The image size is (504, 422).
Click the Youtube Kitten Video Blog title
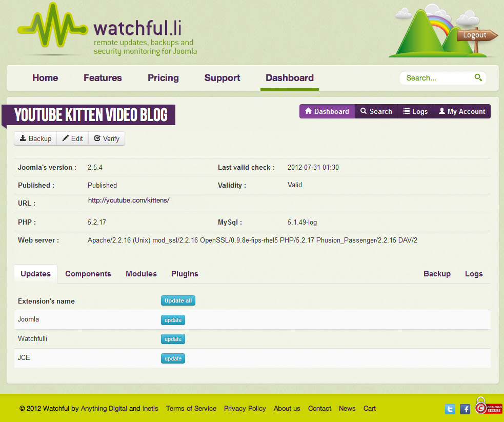coord(91,115)
